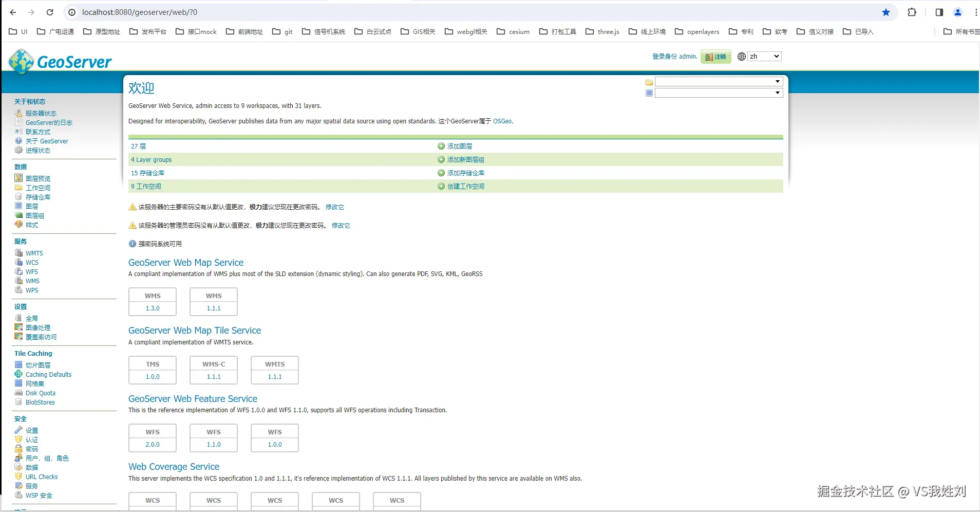
Task: Click the passwords lock icon (密码)
Action: pos(18,449)
